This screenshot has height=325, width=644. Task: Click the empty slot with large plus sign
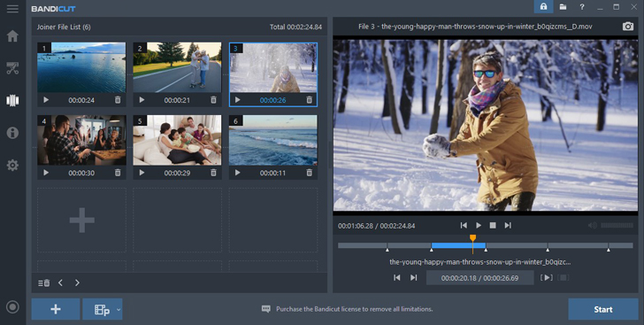click(81, 221)
